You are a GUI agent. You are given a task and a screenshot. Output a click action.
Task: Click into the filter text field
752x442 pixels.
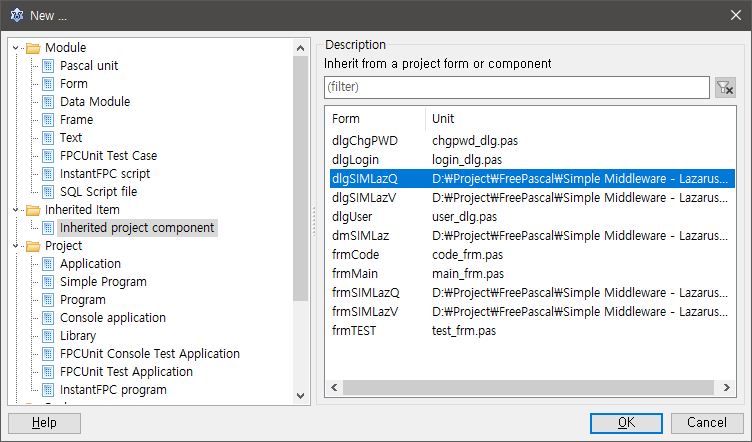coord(515,88)
